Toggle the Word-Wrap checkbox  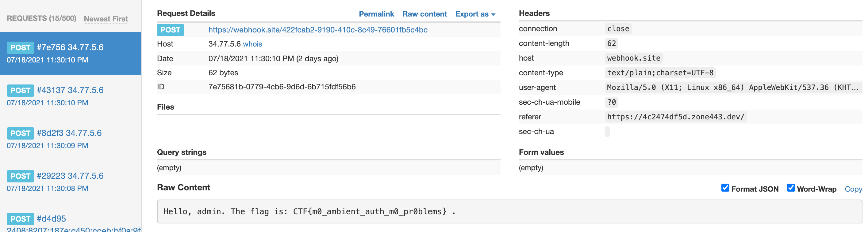coord(790,188)
